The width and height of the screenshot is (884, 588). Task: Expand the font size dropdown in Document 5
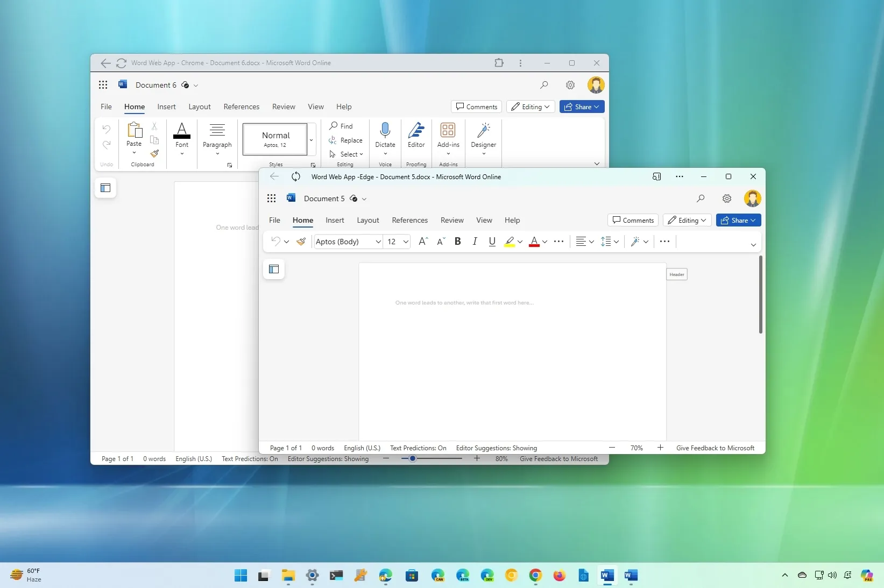[x=406, y=242]
